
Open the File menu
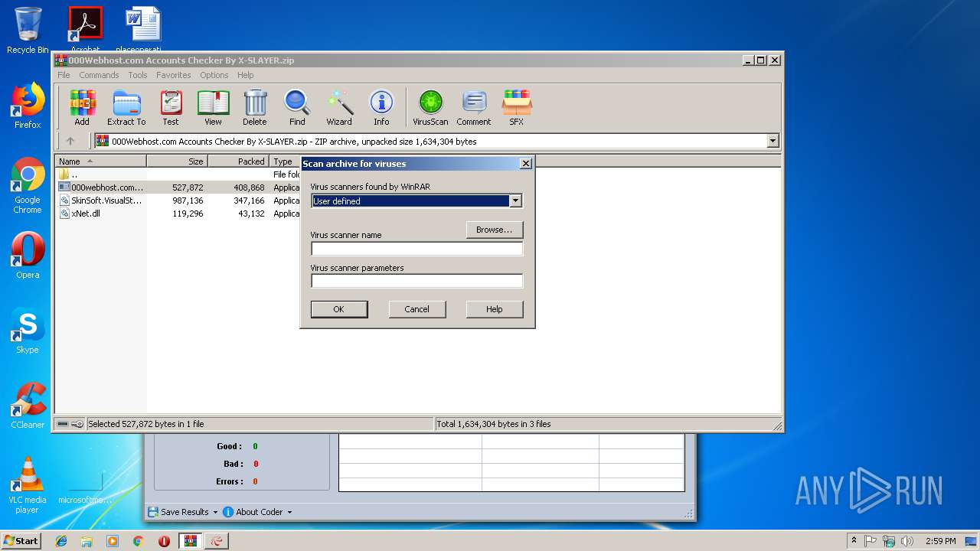(64, 75)
